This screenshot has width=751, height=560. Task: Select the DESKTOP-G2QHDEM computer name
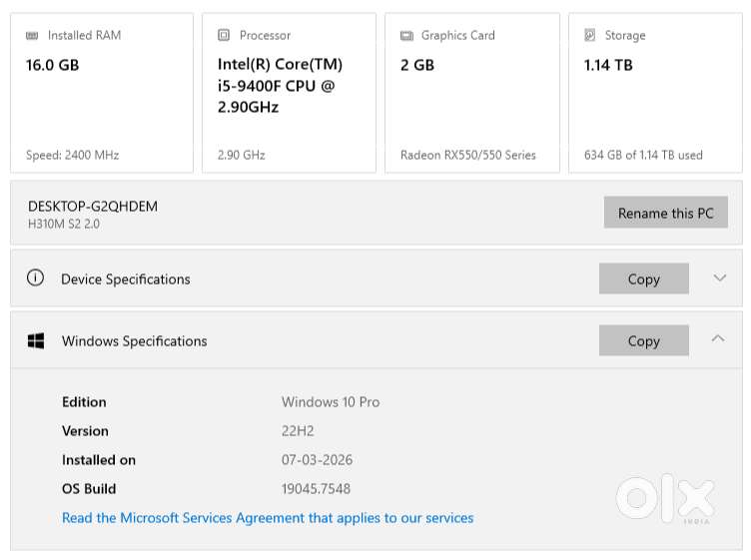tap(93, 207)
